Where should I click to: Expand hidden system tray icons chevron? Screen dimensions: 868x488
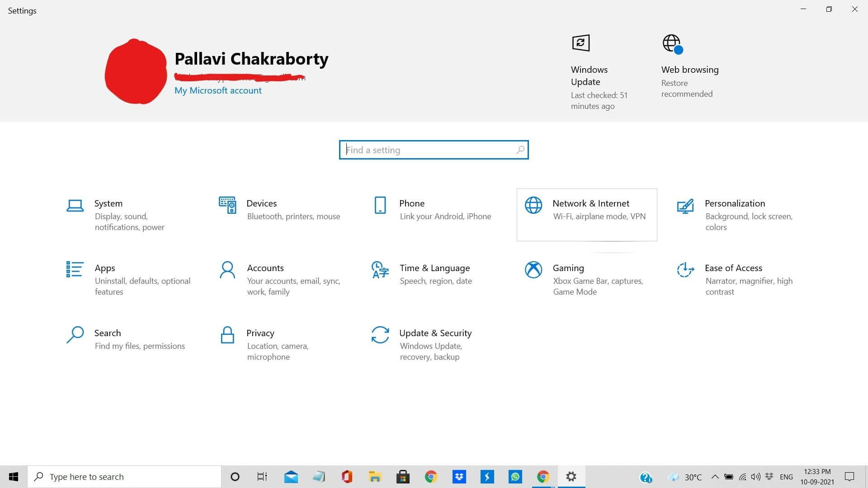[x=715, y=477]
